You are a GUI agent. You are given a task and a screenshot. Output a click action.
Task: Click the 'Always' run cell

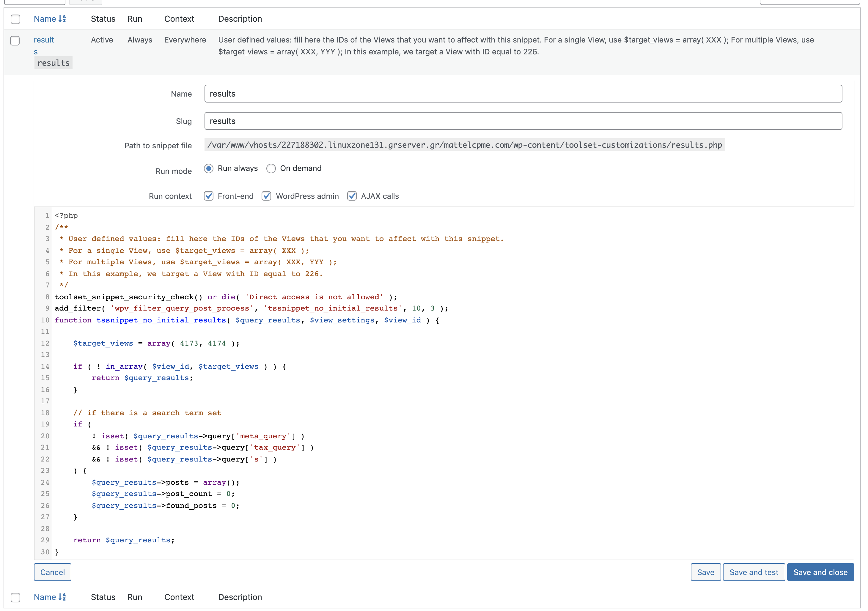tap(139, 40)
